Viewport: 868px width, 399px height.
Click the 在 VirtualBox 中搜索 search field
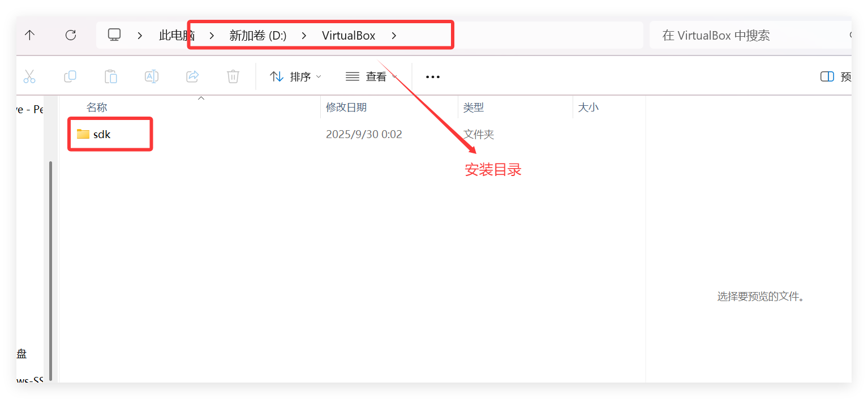[x=750, y=36]
